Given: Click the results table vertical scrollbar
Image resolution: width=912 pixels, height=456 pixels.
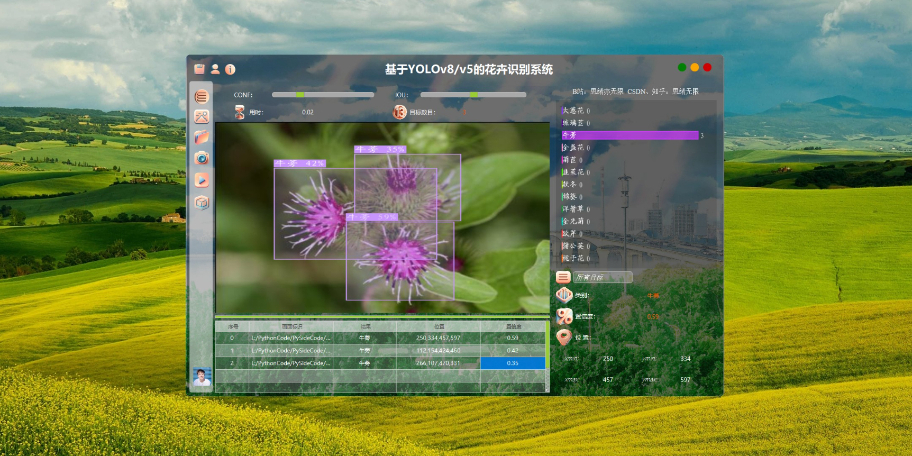Looking at the screenshot, I should point(548,356).
